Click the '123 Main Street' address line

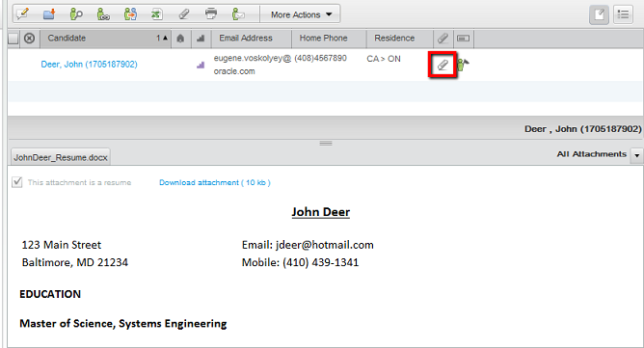pyautogui.click(x=61, y=245)
